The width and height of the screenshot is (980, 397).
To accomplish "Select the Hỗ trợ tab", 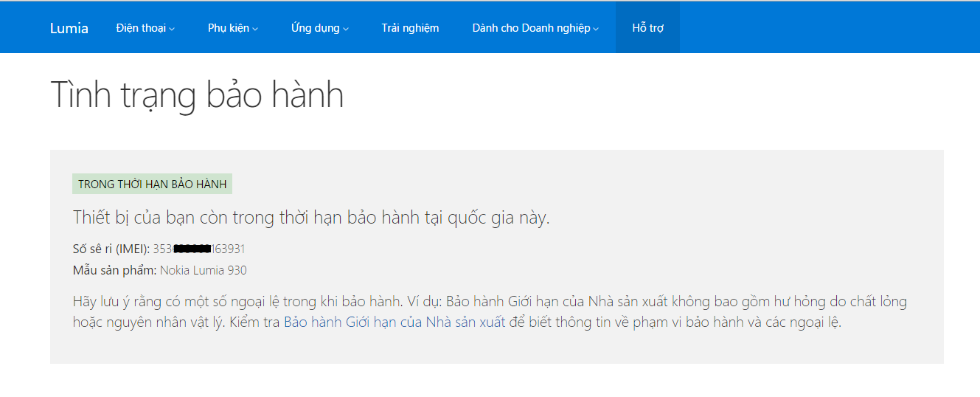I will (x=647, y=28).
